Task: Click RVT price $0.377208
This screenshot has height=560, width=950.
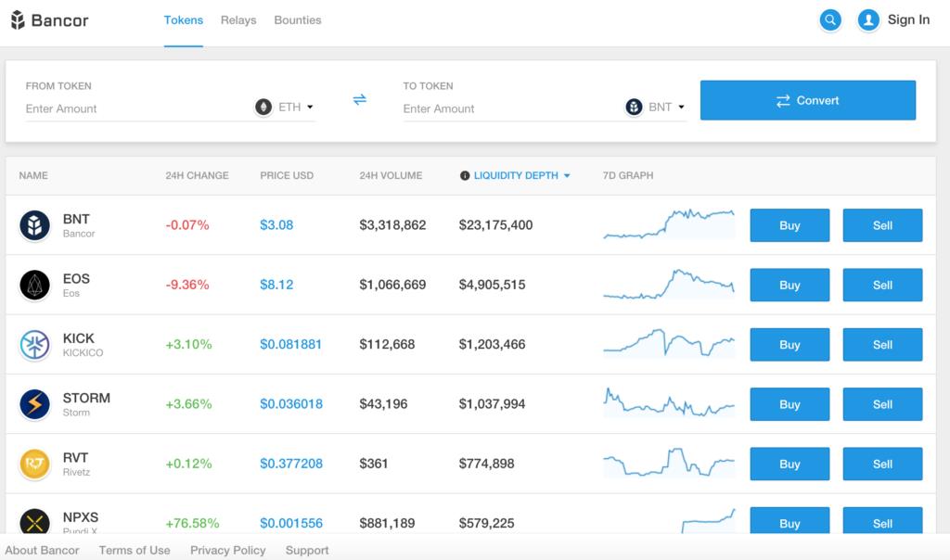Action: 291,464
